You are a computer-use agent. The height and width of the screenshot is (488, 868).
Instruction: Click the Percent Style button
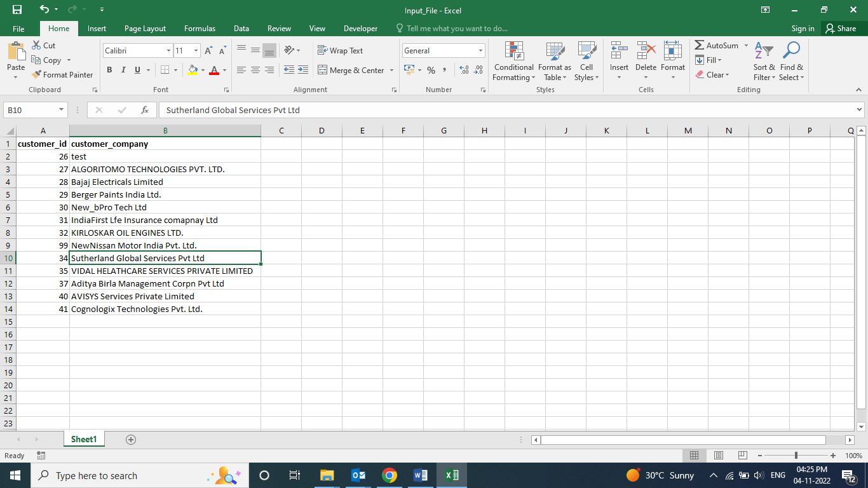point(431,71)
